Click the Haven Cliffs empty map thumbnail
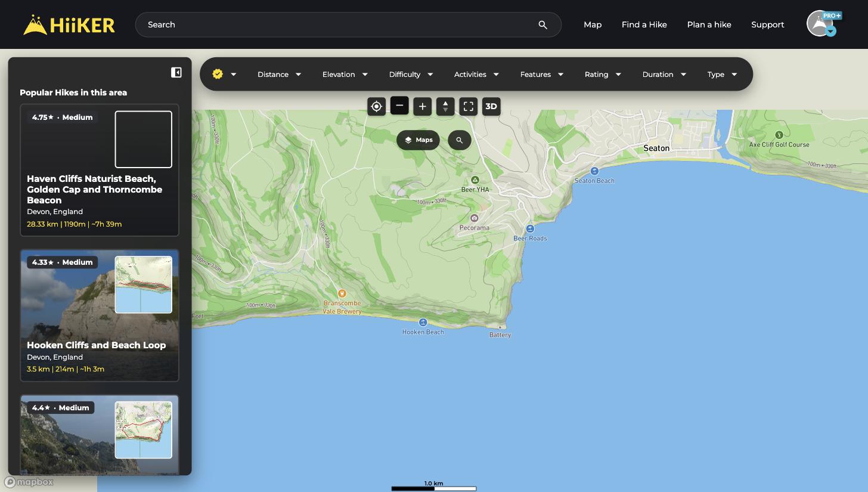 [x=144, y=139]
